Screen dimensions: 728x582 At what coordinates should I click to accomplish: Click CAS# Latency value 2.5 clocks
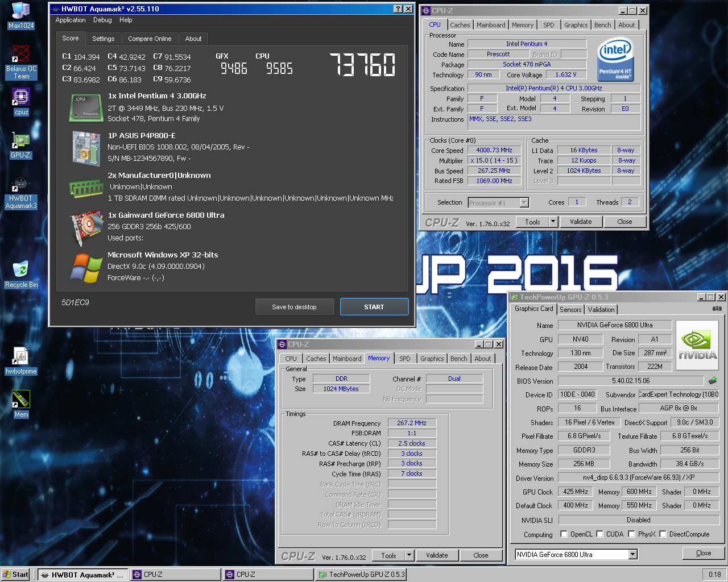pyautogui.click(x=412, y=443)
